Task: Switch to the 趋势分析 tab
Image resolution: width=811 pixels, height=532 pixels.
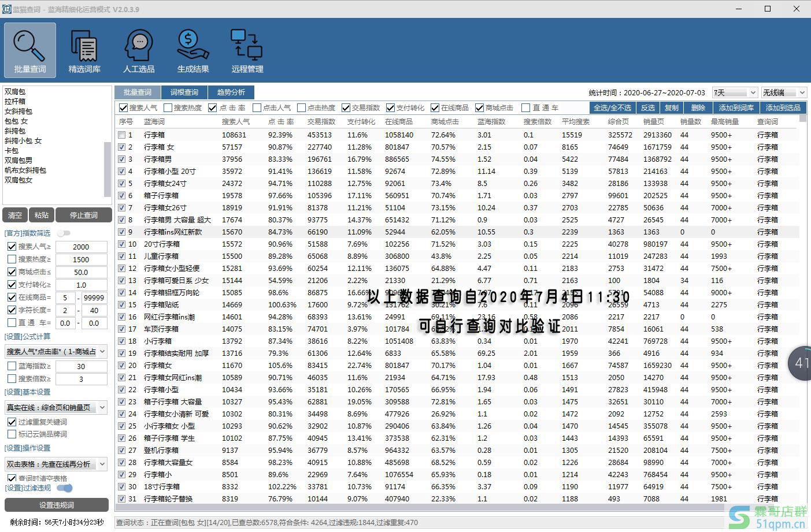Action: pyautogui.click(x=231, y=92)
